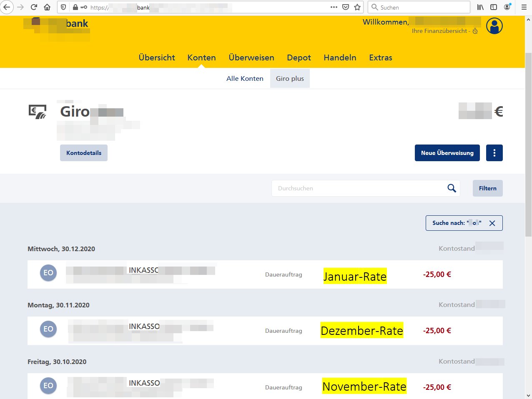Select the Giro plus tab
Screen dimensions: 532x399
(290, 79)
